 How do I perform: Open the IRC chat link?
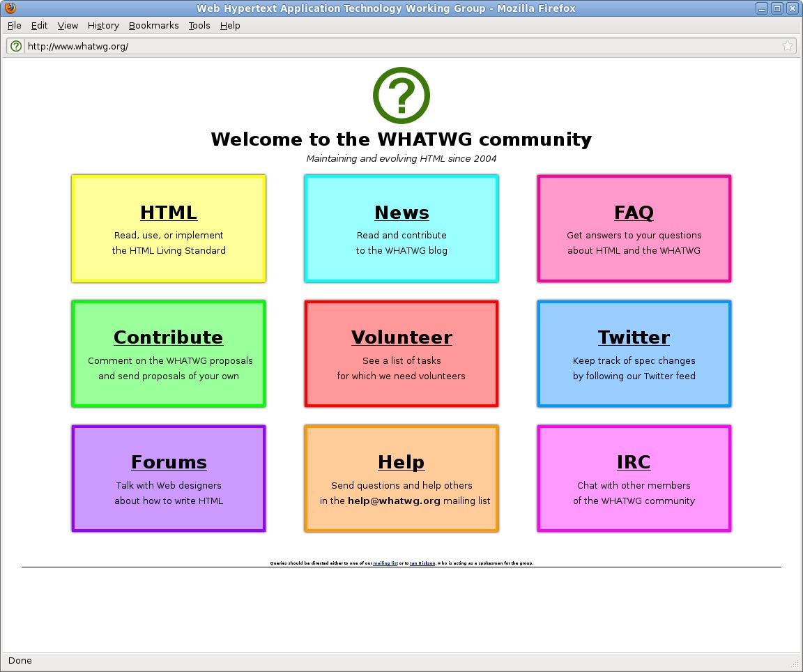634,462
